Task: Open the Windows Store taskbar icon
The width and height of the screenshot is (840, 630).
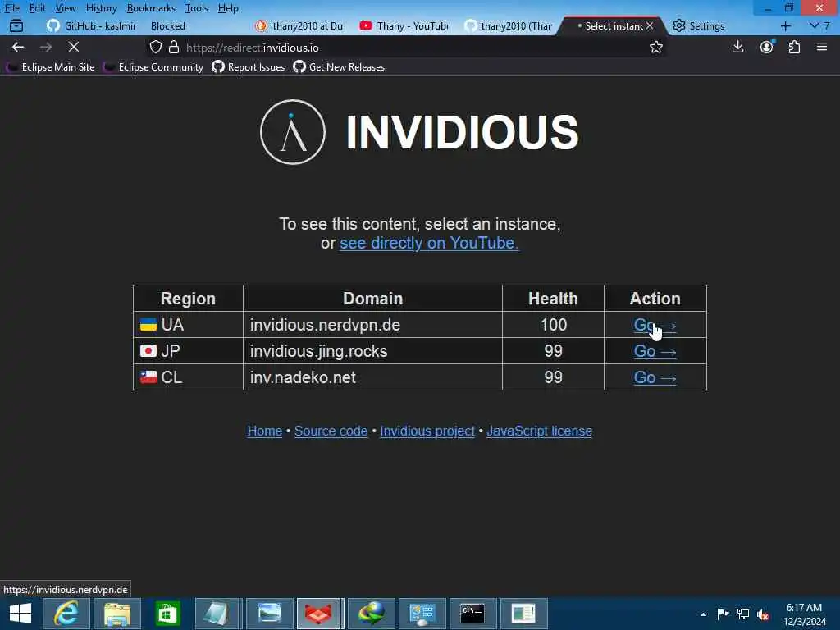Action: [x=167, y=614]
